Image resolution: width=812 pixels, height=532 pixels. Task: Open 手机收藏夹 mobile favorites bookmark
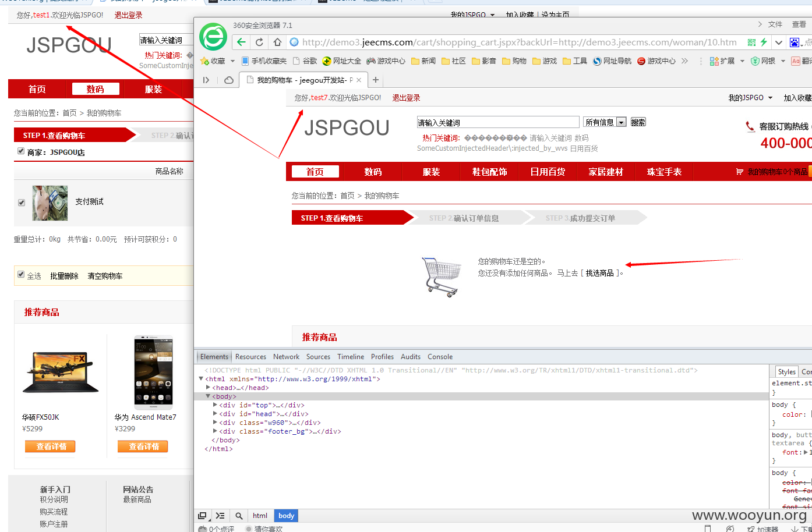pos(264,61)
